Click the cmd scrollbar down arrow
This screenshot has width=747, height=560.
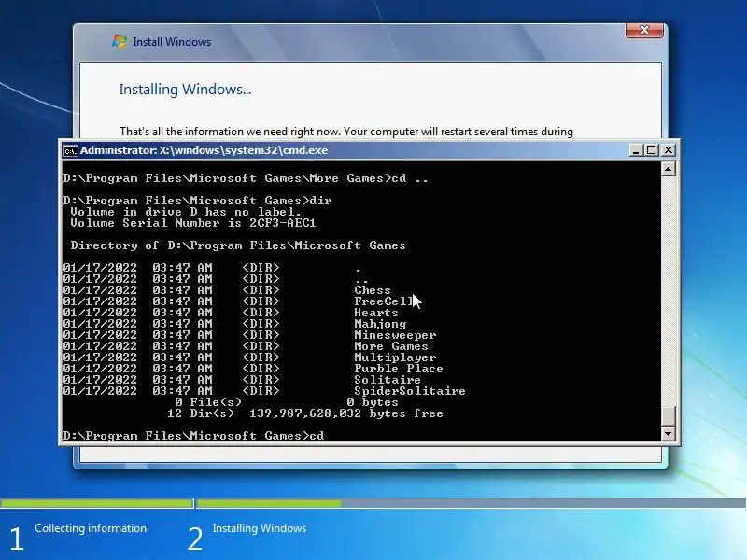pyautogui.click(x=669, y=433)
